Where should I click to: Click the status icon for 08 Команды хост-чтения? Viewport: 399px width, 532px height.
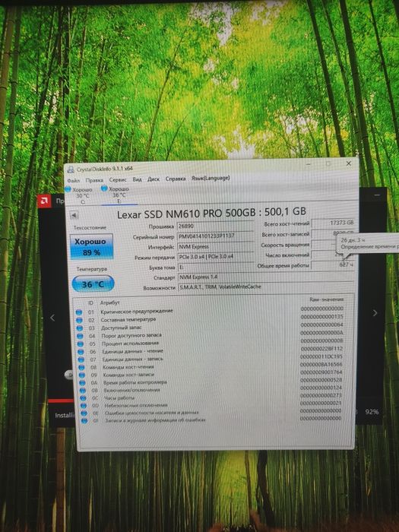coord(81,367)
